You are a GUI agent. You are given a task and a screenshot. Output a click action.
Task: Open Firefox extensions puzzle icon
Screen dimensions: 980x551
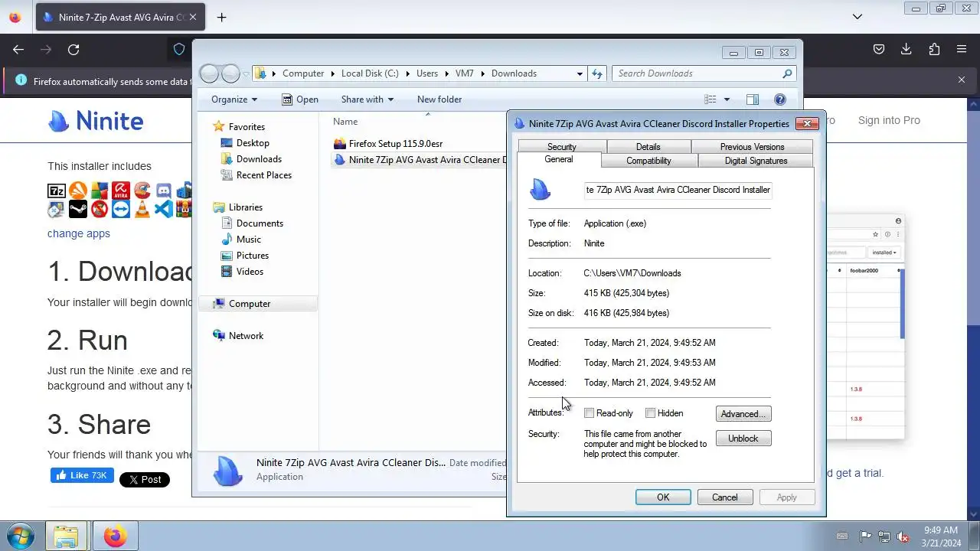(934, 49)
